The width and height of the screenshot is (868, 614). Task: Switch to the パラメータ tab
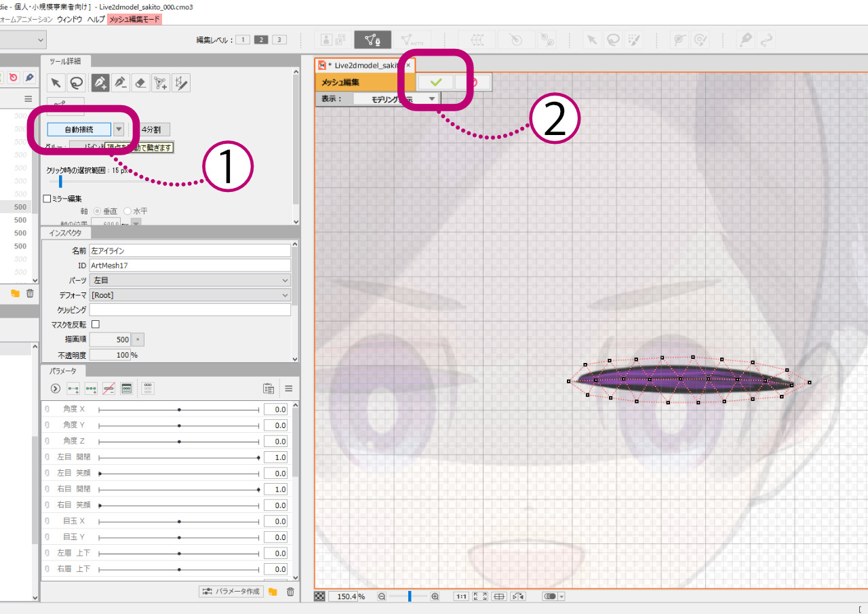coord(64,370)
